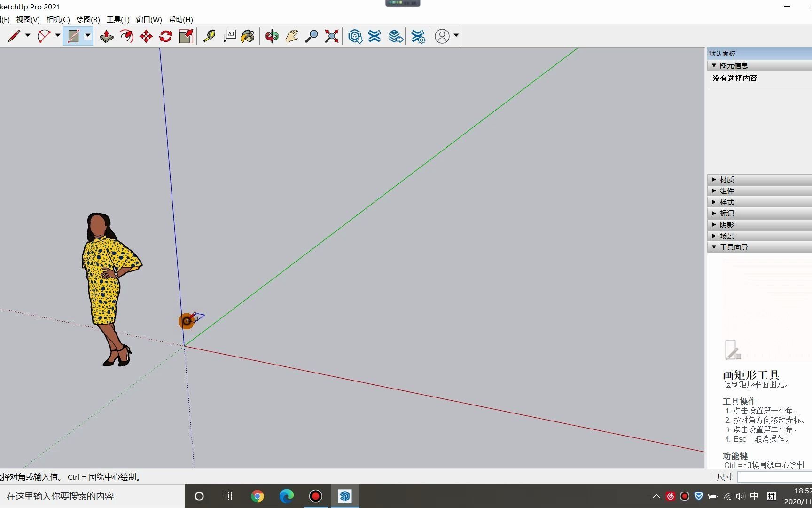Viewport: 812px width, 508px height.
Task: Select the Tape Measure tool
Action: coord(209,36)
